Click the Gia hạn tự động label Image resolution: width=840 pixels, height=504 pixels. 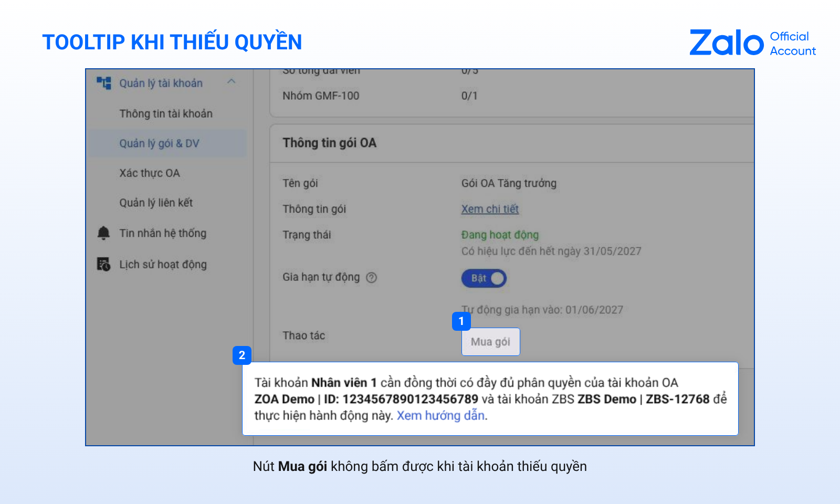coord(321,277)
